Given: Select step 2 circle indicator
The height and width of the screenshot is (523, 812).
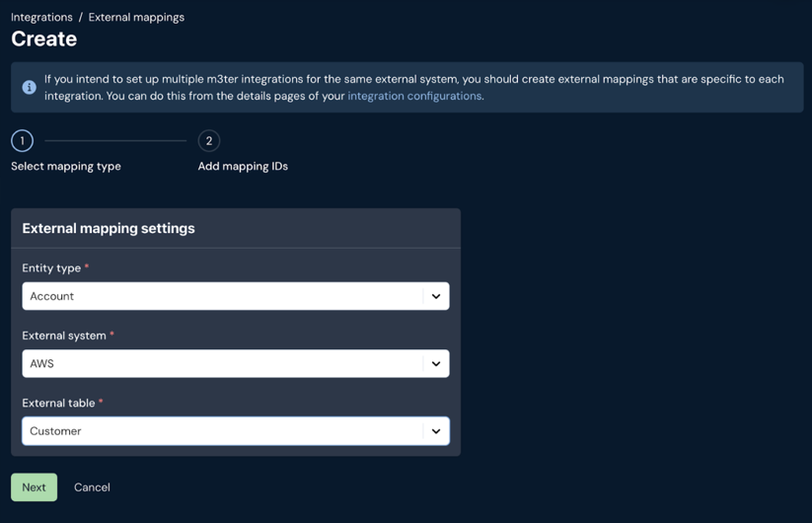Looking at the screenshot, I should pos(209,141).
